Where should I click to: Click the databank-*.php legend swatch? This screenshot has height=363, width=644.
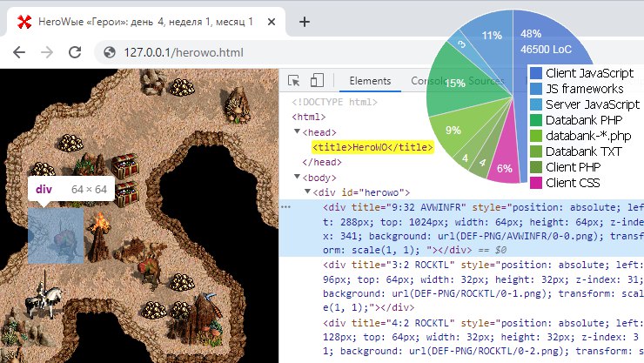click(x=536, y=136)
